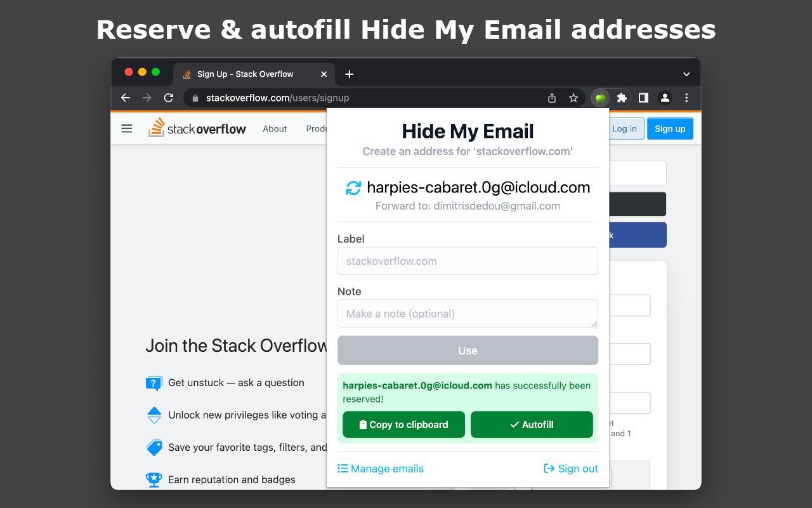Click the regenerate email address refresh icon
The height and width of the screenshot is (508, 812).
[353, 188]
